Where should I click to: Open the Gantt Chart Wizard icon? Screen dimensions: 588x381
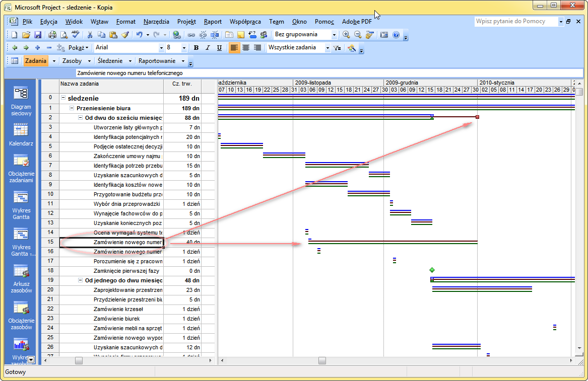352,48
